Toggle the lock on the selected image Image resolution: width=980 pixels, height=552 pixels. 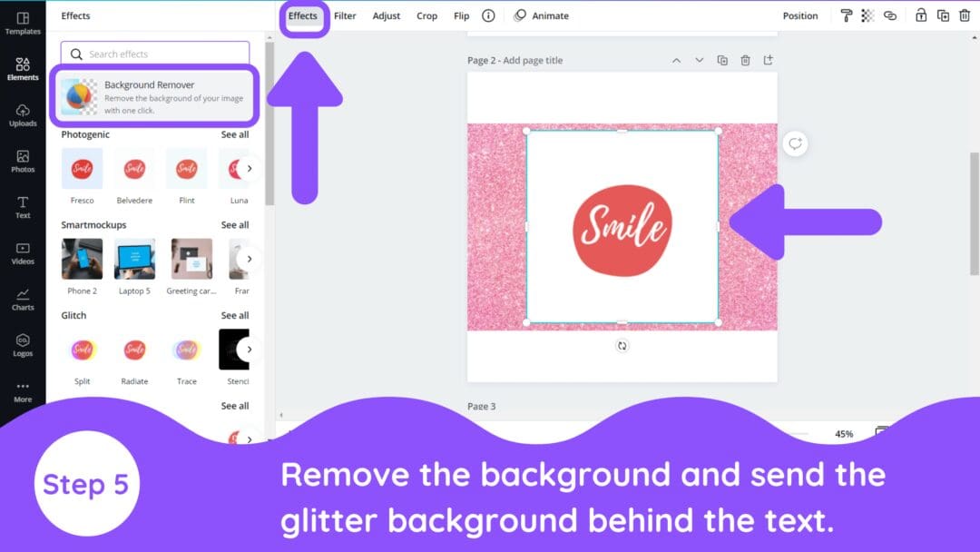point(920,15)
